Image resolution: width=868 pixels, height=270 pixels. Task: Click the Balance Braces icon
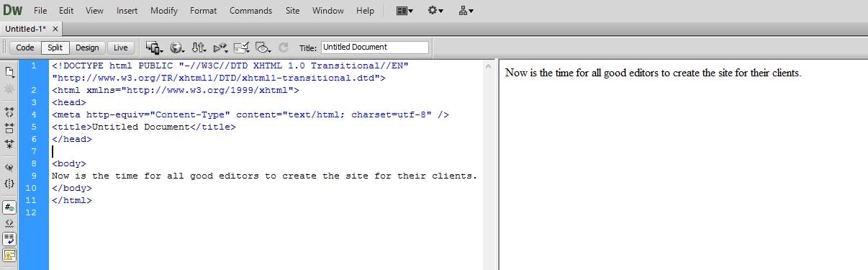(9, 183)
